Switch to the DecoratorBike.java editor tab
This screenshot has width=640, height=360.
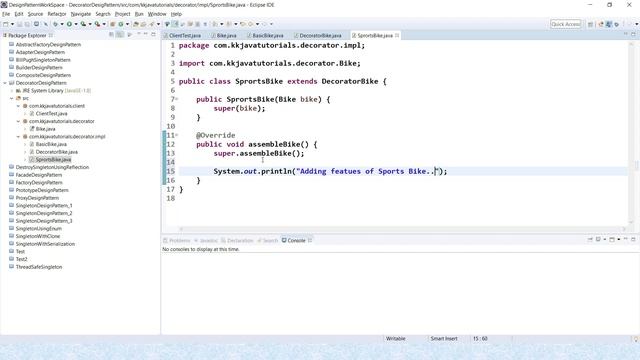[x=318, y=36]
